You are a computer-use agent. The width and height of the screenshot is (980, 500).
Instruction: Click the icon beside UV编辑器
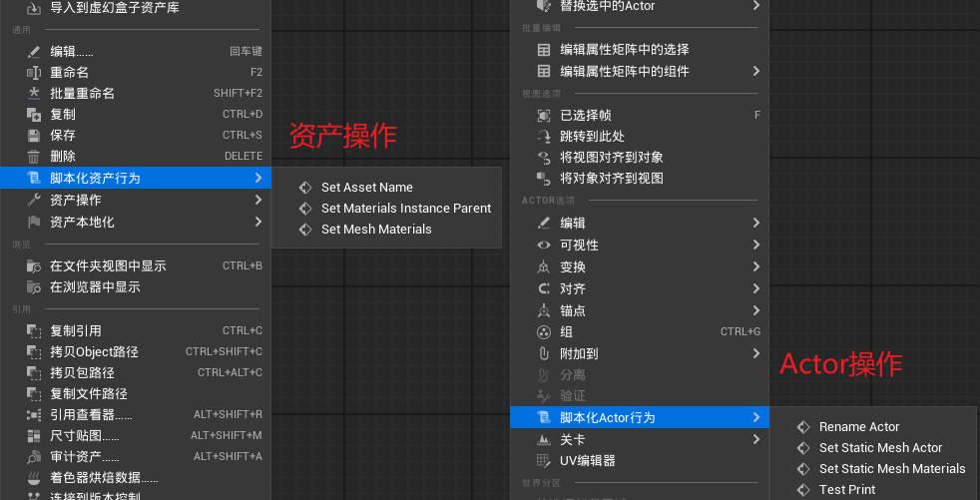543,461
